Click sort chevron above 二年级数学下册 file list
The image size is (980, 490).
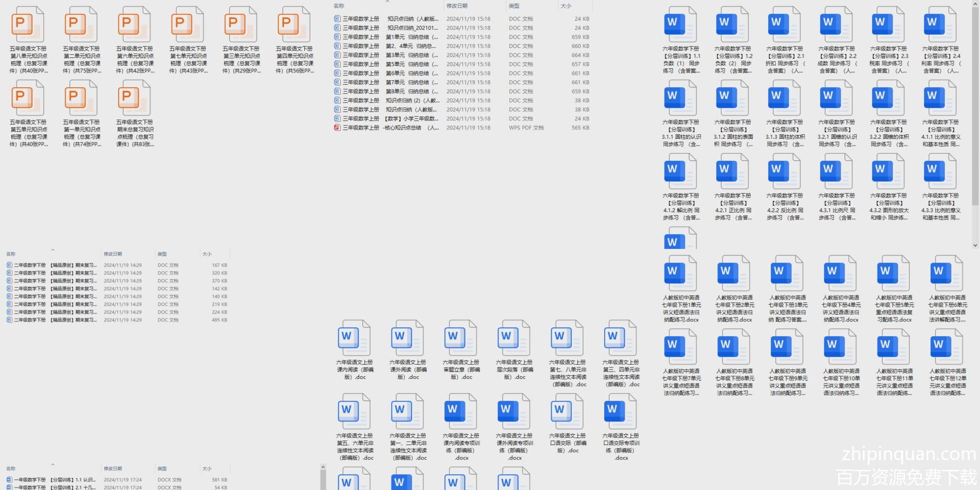[x=53, y=250]
